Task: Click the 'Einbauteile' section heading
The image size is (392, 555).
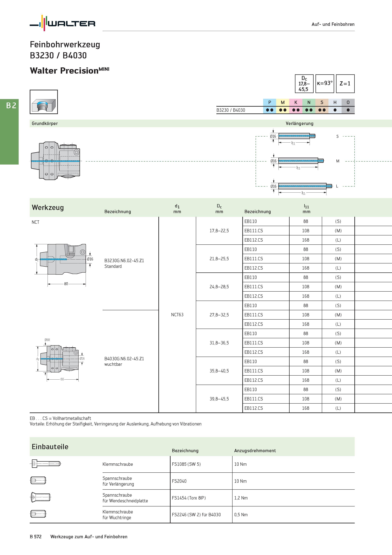Action: [x=50, y=447]
